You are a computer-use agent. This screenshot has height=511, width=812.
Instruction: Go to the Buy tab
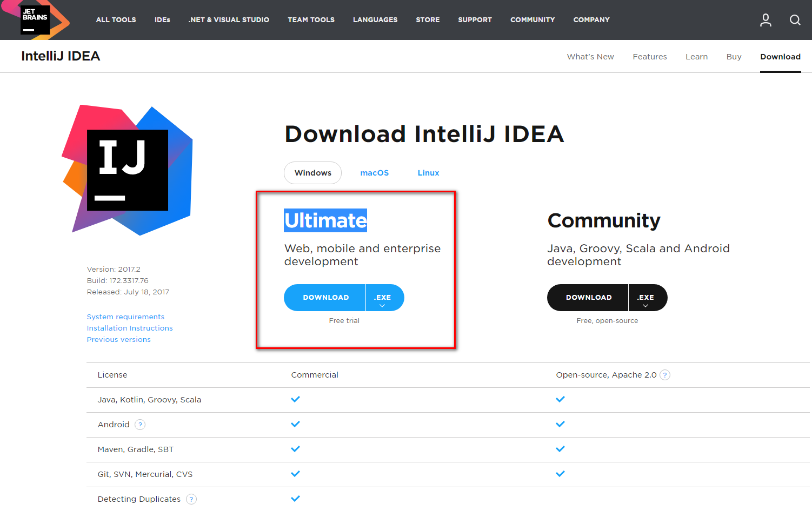[734, 57]
